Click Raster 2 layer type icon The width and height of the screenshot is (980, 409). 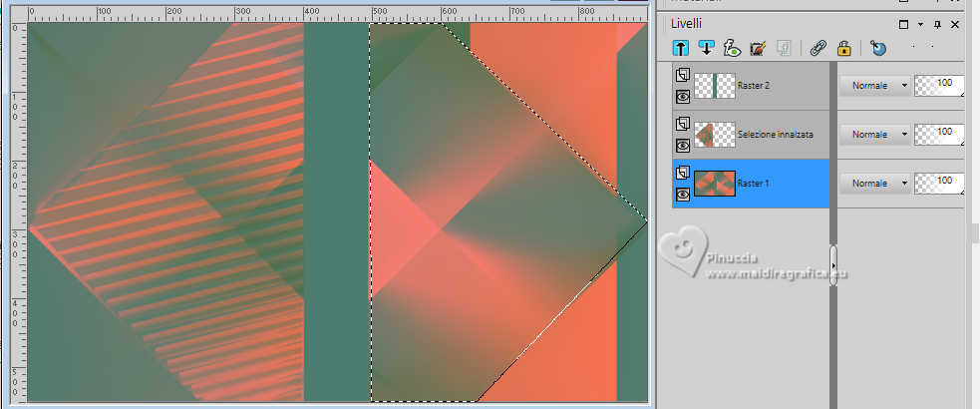click(x=683, y=76)
